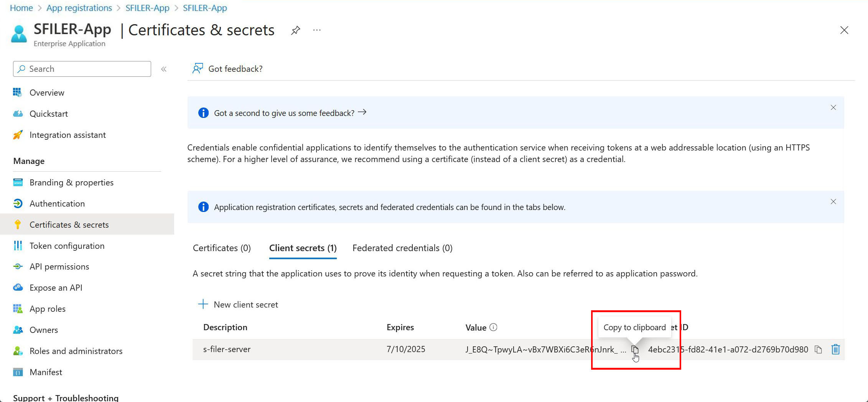The height and width of the screenshot is (402, 868).
Task: Click the Branding & properties icon
Action: tap(18, 182)
